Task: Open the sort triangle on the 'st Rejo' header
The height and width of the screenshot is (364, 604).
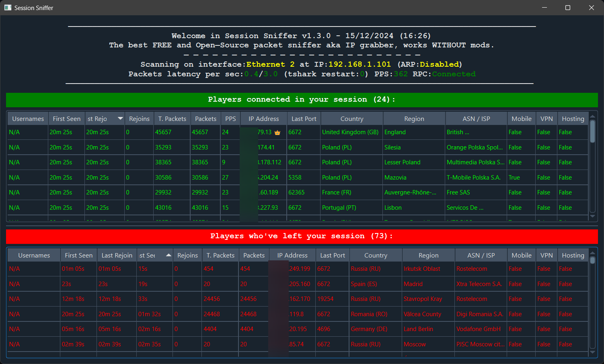Action: pos(119,118)
